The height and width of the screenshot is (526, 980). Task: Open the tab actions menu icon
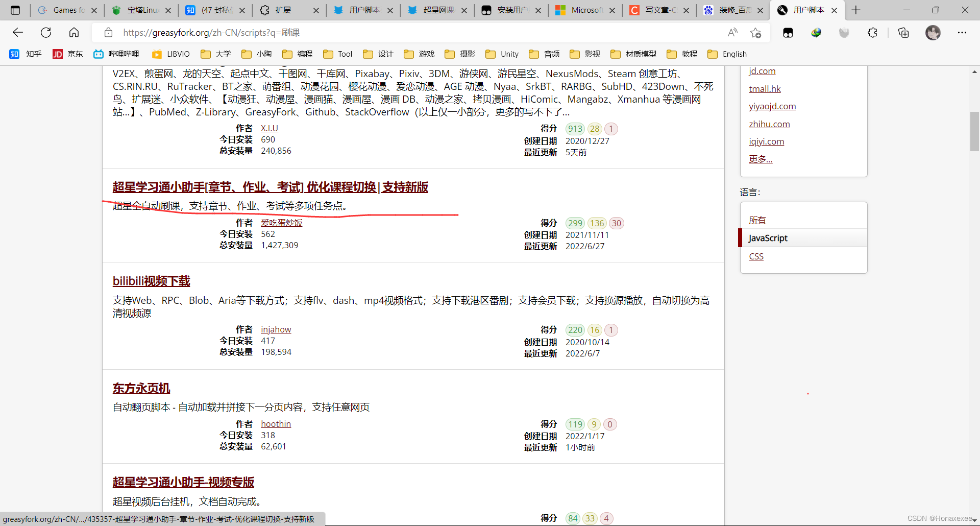15,10
